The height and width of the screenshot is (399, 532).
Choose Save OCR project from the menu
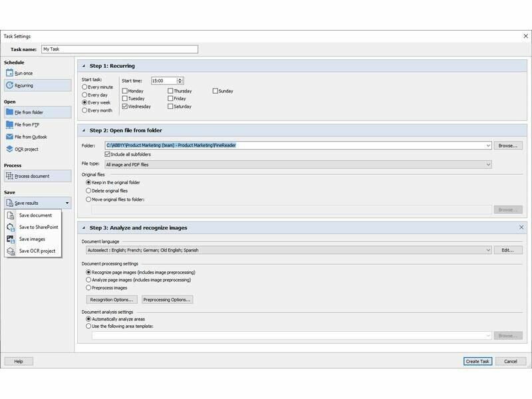pos(37,251)
